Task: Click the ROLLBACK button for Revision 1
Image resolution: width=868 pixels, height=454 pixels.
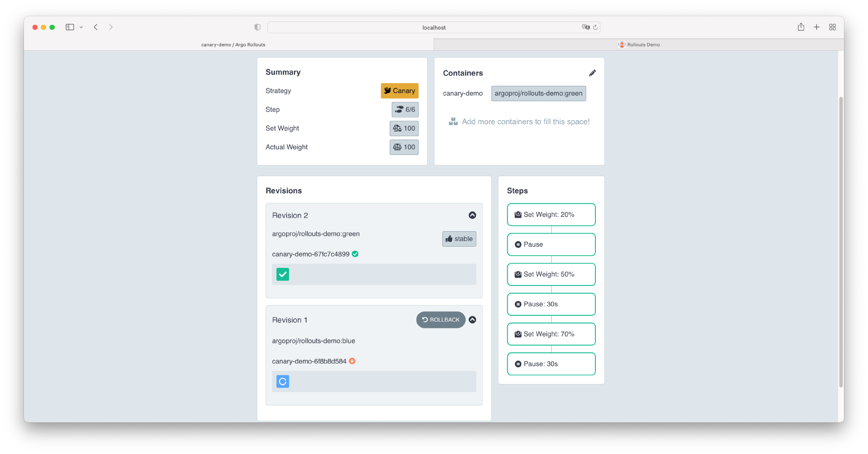Action: pos(441,320)
